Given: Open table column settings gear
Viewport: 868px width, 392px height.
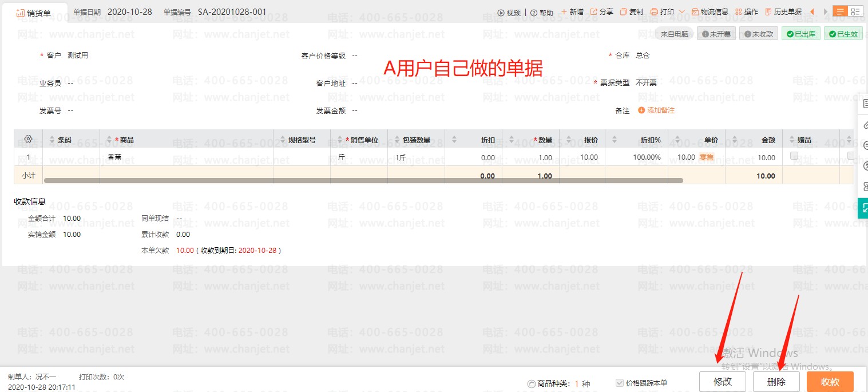Looking at the screenshot, I should [28, 139].
